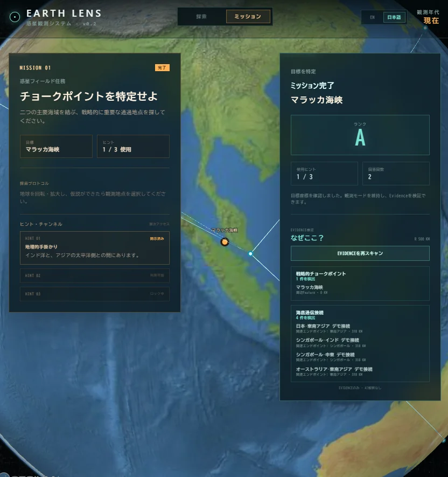Screen dimensions: 448x477
Task: Select the 日本語 language option
Action: (394, 17)
